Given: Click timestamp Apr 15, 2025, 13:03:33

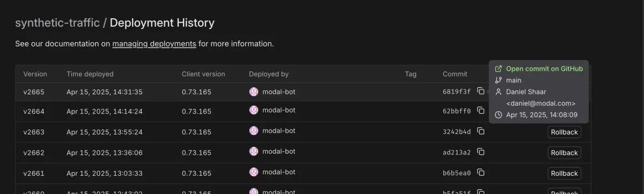Looking at the screenshot, I should (105, 173).
